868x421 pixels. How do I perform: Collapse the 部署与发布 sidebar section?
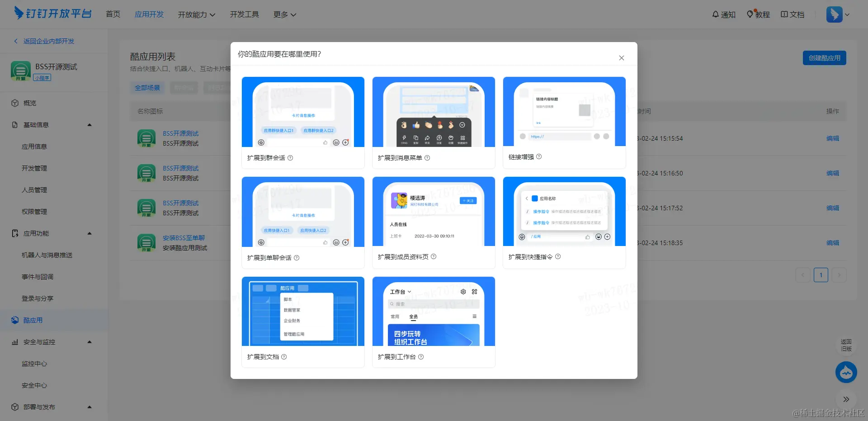[89, 407]
